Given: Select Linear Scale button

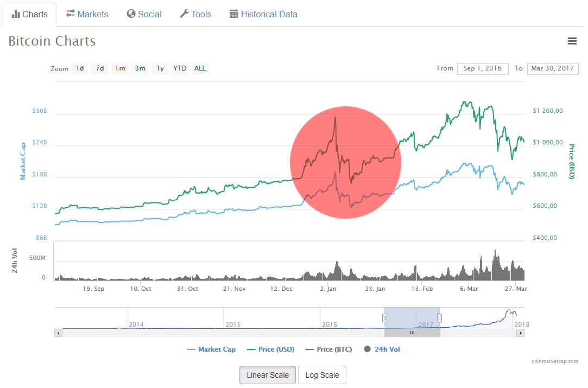Looking at the screenshot, I should [268, 375].
